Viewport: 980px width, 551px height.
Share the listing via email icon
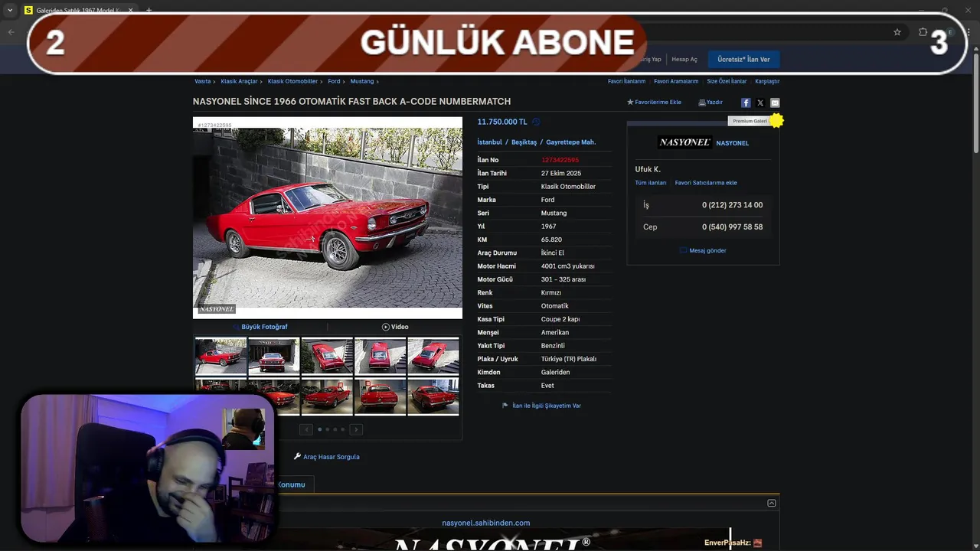775,103
